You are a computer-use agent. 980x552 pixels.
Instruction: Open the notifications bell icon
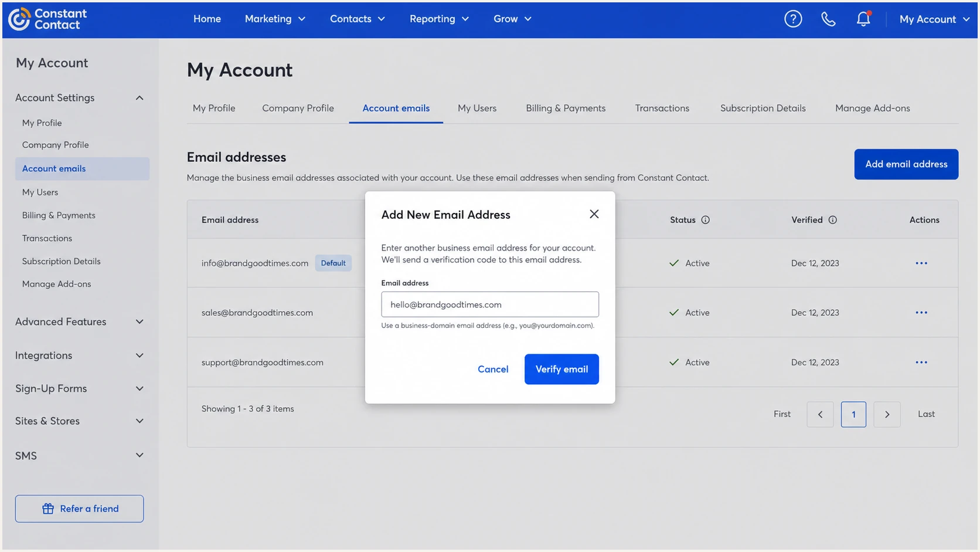pos(863,19)
